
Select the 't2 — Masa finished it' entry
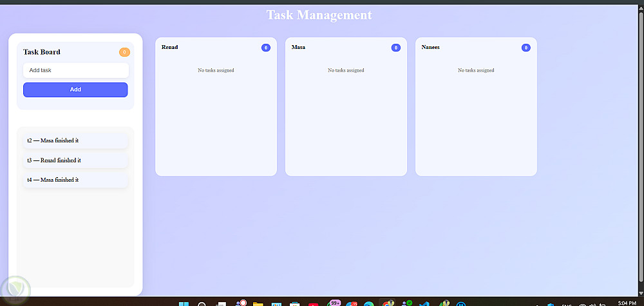[75, 140]
